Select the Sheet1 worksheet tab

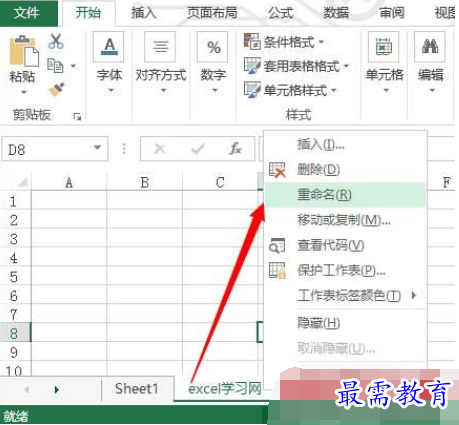coord(137,389)
